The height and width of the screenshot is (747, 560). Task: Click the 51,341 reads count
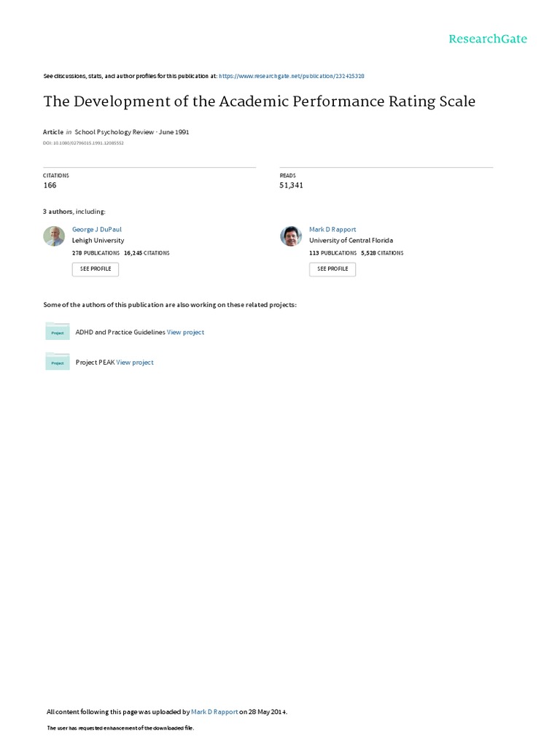[x=292, y=185]
